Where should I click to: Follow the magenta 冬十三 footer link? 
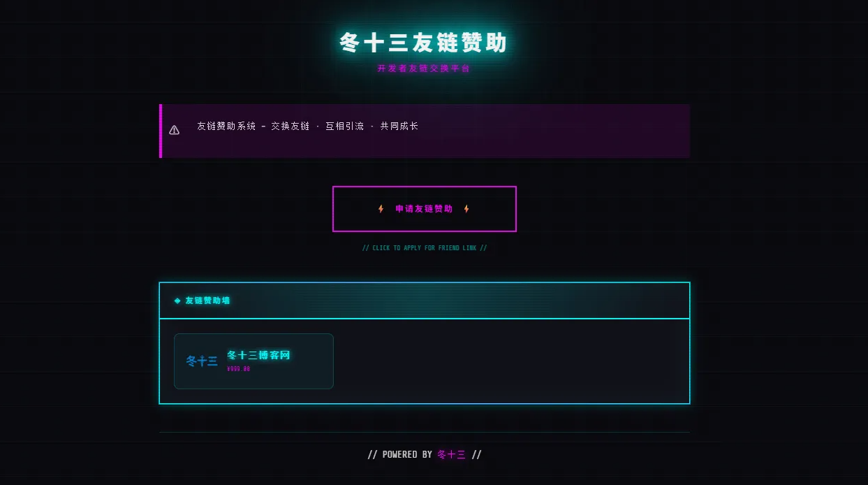(451, 454)
